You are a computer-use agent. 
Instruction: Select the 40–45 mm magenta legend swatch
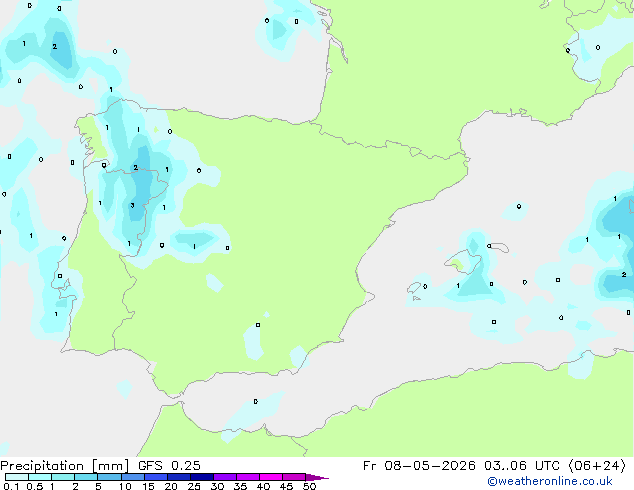tap(271, 477)
